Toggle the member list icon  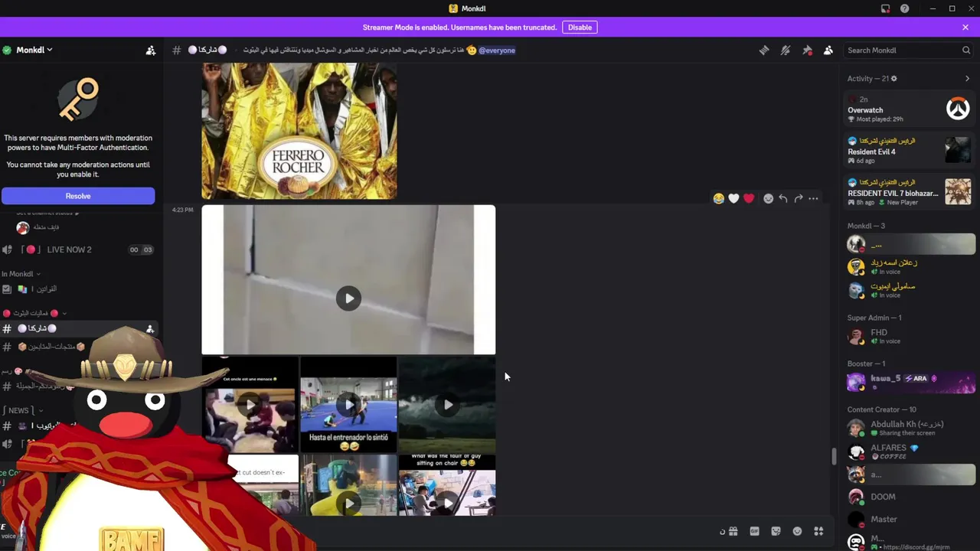[828, 50]
